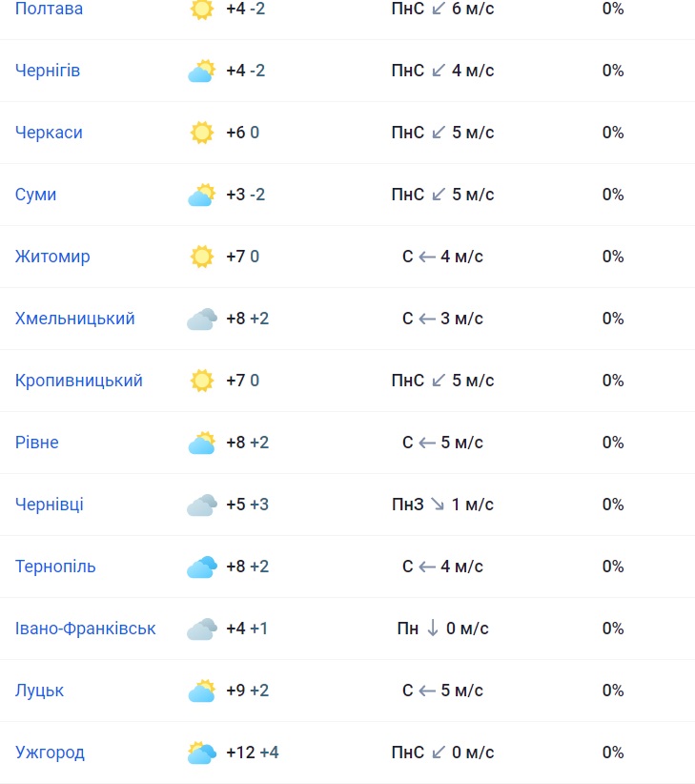The width and height of the screenshot is (695, 784).
Task: Select the Тернопіль city link
Action: [55, 567]
